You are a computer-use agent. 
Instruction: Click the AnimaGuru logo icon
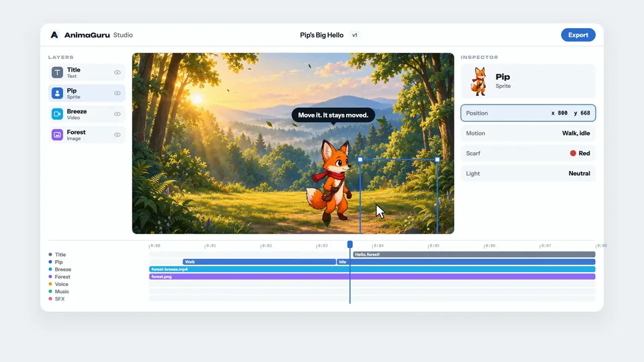pos(54,35)
